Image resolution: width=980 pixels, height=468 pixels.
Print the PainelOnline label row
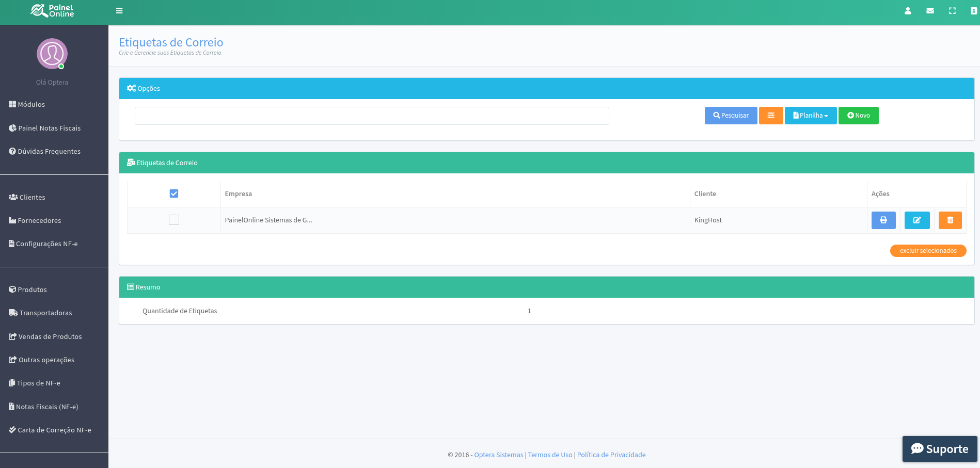point(883,220)
